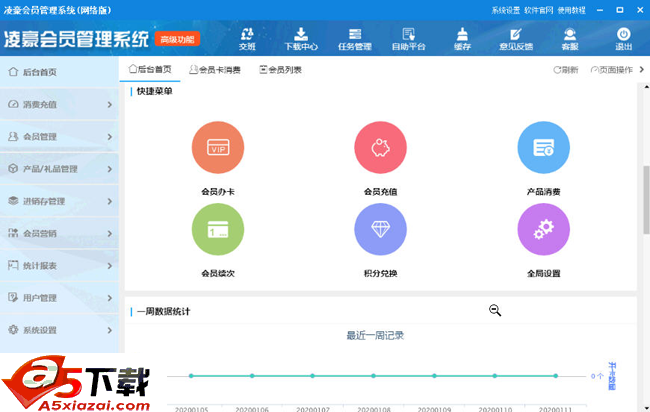
Task: Click the 最近一周记录 chart title
Action: (x=375, y=335)
